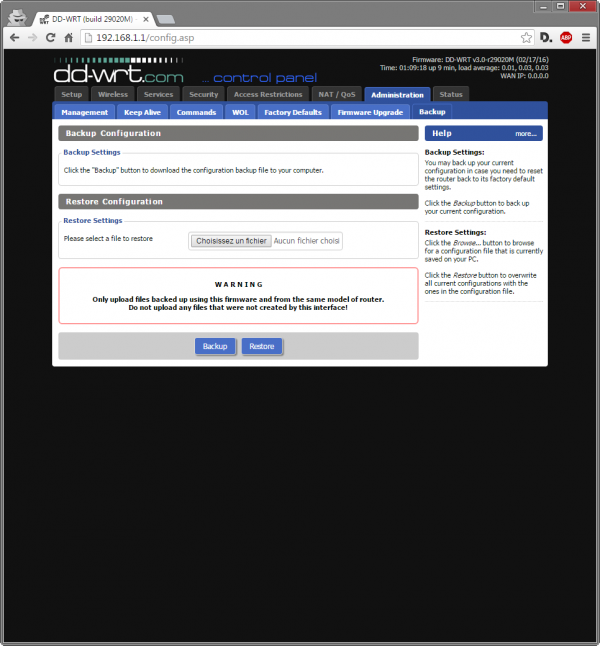This screenshot has width=600, height=646.
Task: Open the Status tab
Action: point(451,94)
